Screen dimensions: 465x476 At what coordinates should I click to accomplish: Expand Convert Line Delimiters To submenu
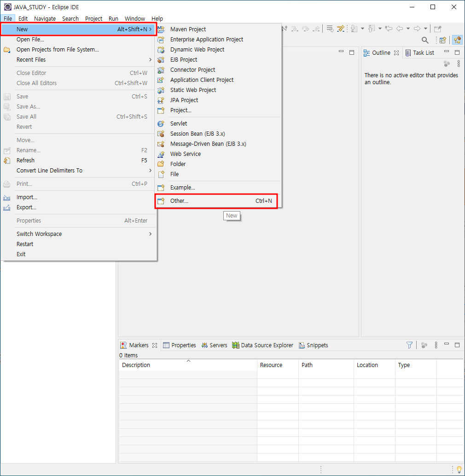click(x=79, y=171)
